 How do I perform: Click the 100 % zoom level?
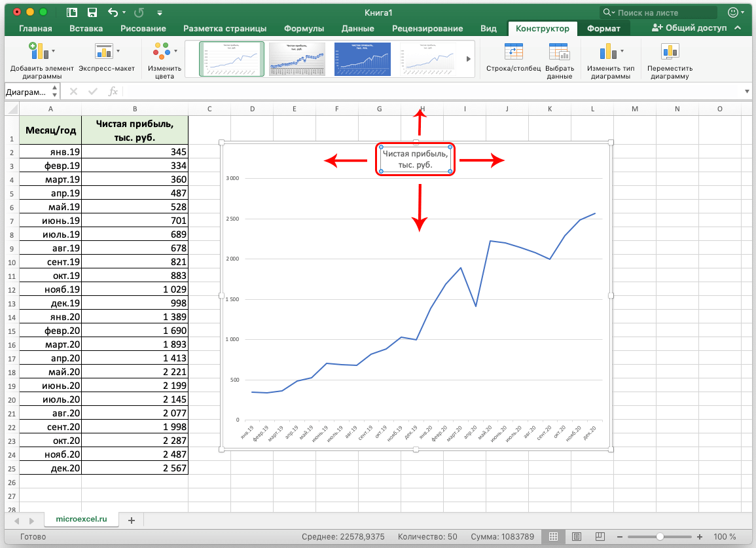click(x=725, y=536)
